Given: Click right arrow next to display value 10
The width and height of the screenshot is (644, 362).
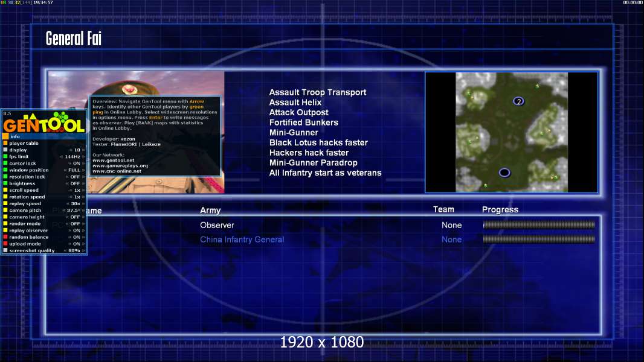Looking at the screenshot, I should pyautogui.click(x=83, y=150).
